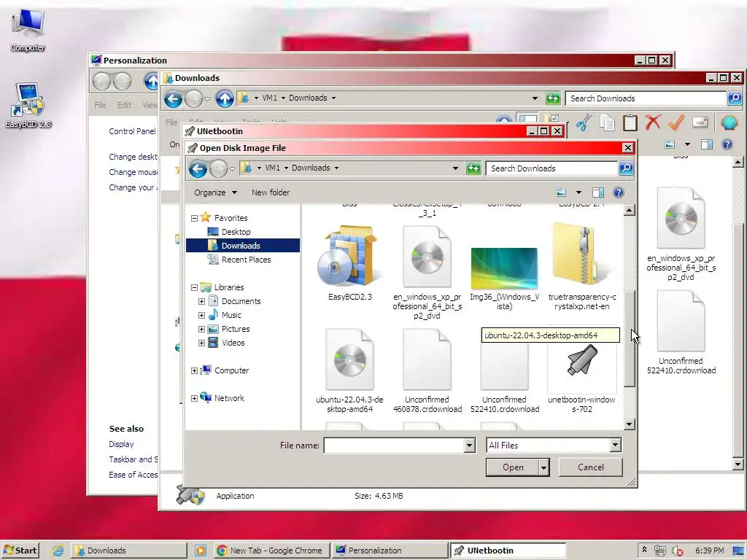The width and height of the screenshot is (747, 560).
Task: Click red X Delete icon in Downloads toolbar
Action: [653, 122]
